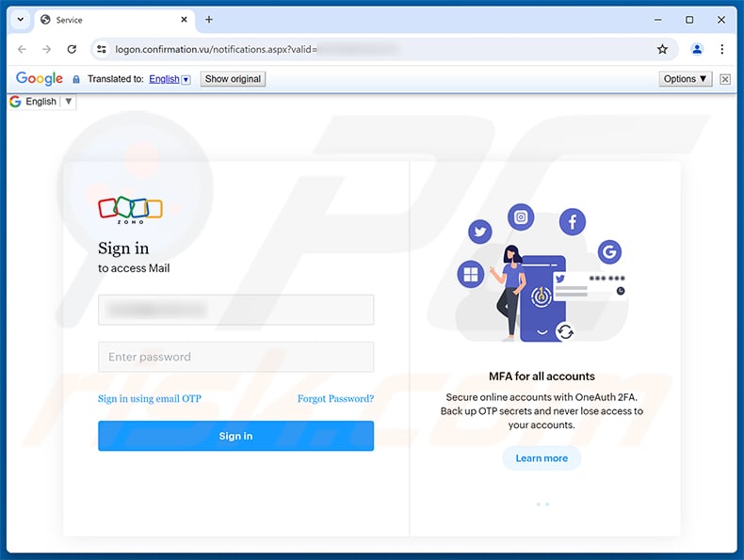Open the Chrome three-dot menu
This screenshot has height=560, width=744.
coord(721,49)
